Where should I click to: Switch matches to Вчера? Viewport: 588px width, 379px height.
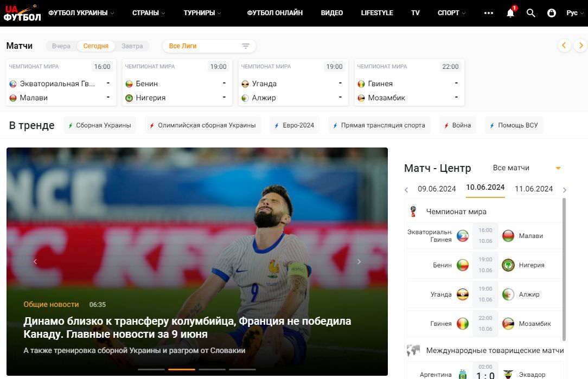(x=61, y=46)
